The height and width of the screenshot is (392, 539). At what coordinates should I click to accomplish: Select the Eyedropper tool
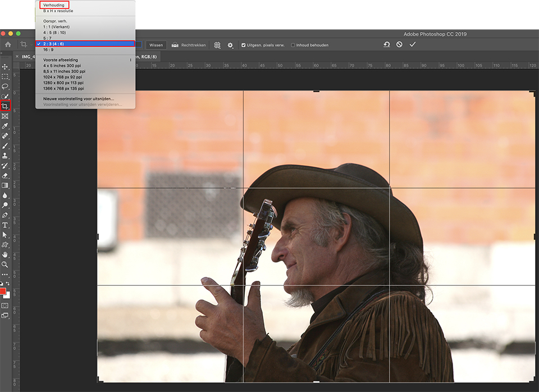(5, 126)
